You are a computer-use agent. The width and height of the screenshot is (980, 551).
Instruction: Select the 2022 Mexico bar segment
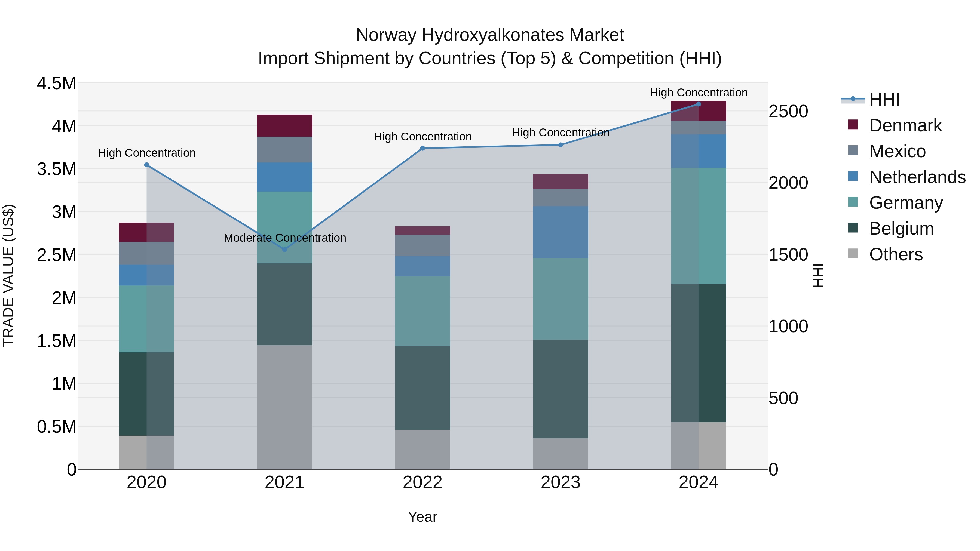[x=422, y=246]
